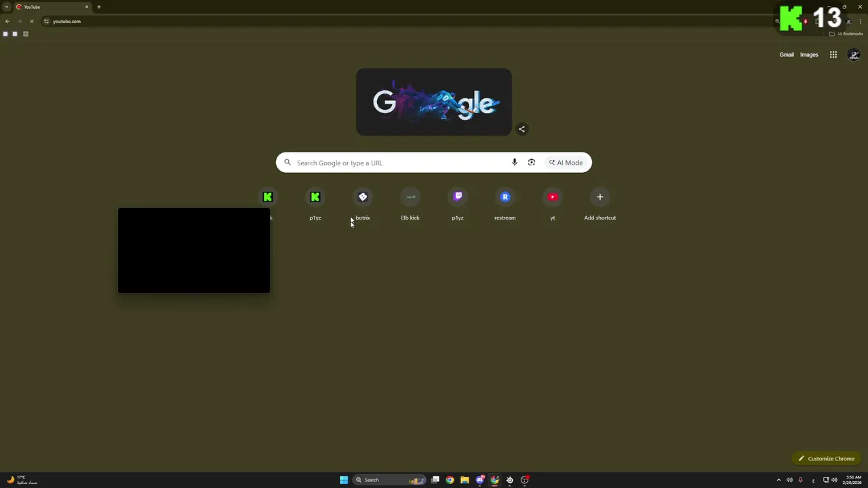Show hidden tray icons with the chevron
Viewport: 868px width, 488px height.
click(778, 480)
